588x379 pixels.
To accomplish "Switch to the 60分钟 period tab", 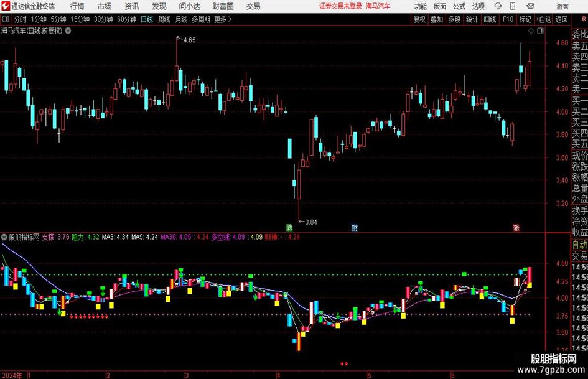I will coord(127,19).
